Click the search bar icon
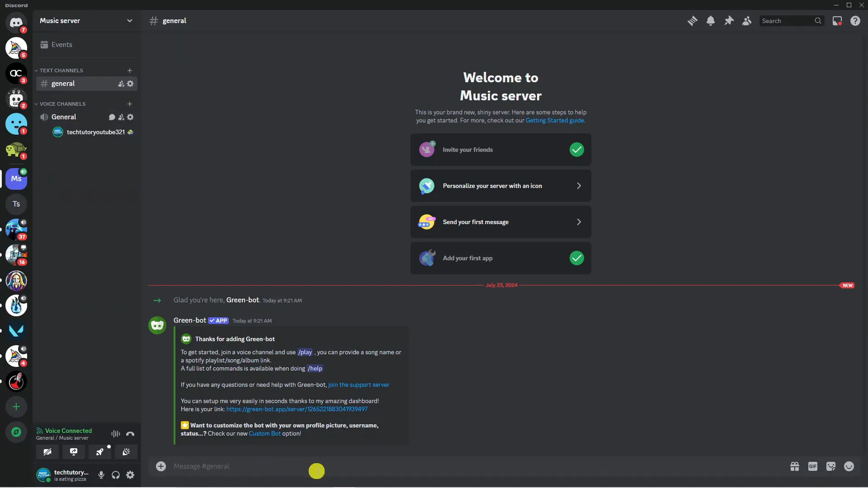Image resolution: width=868 pixels, height=488 pixels. coord(819,21)
